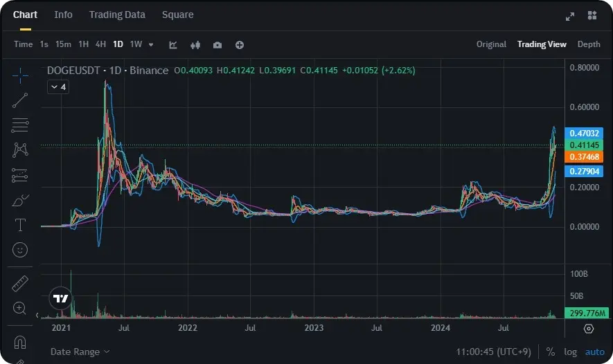Click the 2024 time axis label

(441, 328)
